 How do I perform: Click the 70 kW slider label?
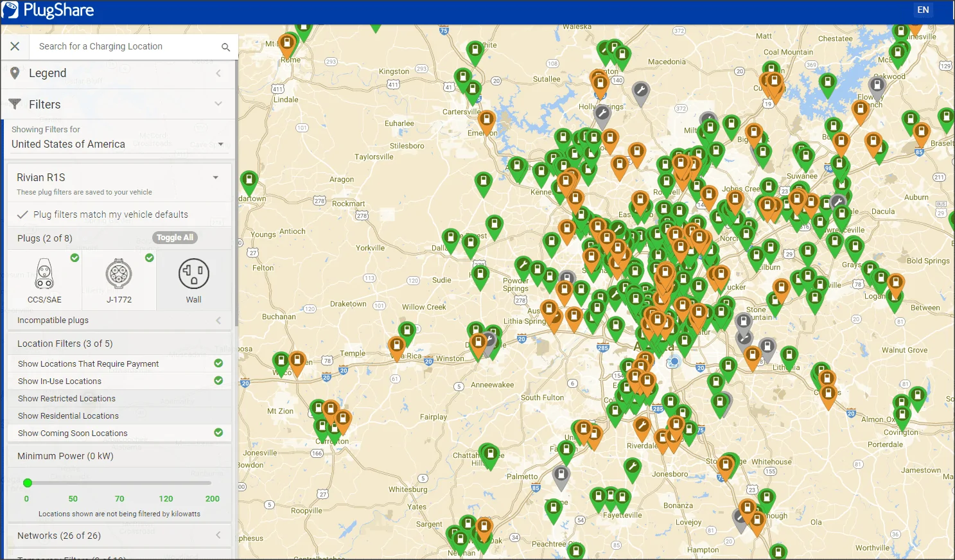[119, 498]
